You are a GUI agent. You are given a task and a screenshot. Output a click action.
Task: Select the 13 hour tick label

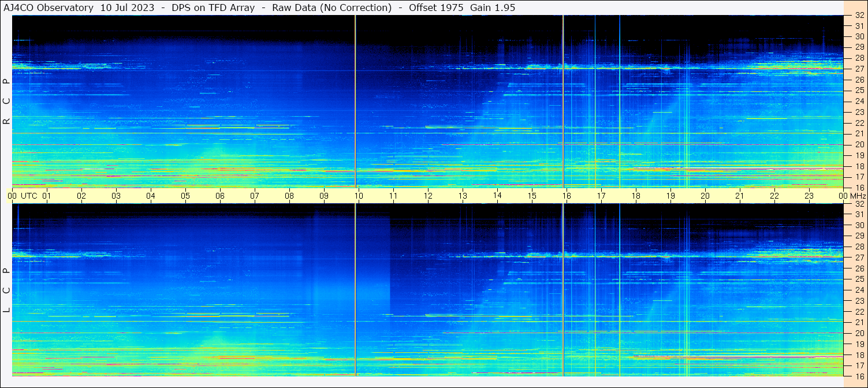(463, 196)
